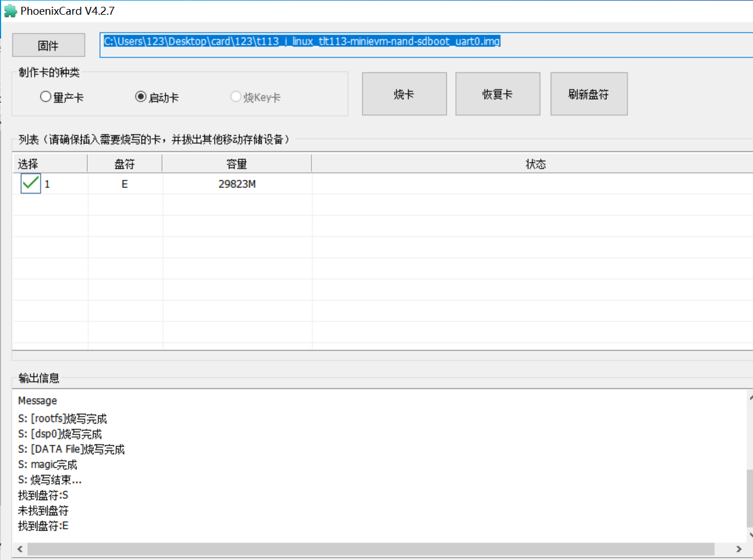Click the 状态 column header
Screen dimensions: 753x560
[535, 164]
